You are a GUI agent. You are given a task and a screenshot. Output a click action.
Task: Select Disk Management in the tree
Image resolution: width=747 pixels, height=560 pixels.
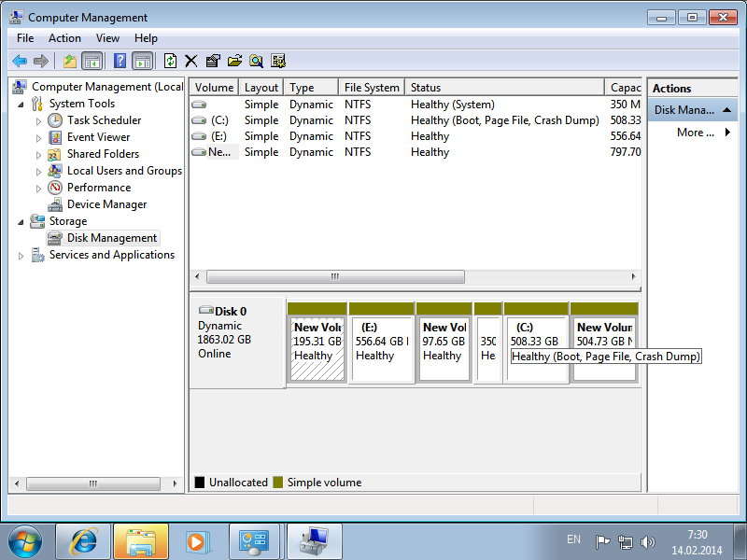(x=111, y=238)
